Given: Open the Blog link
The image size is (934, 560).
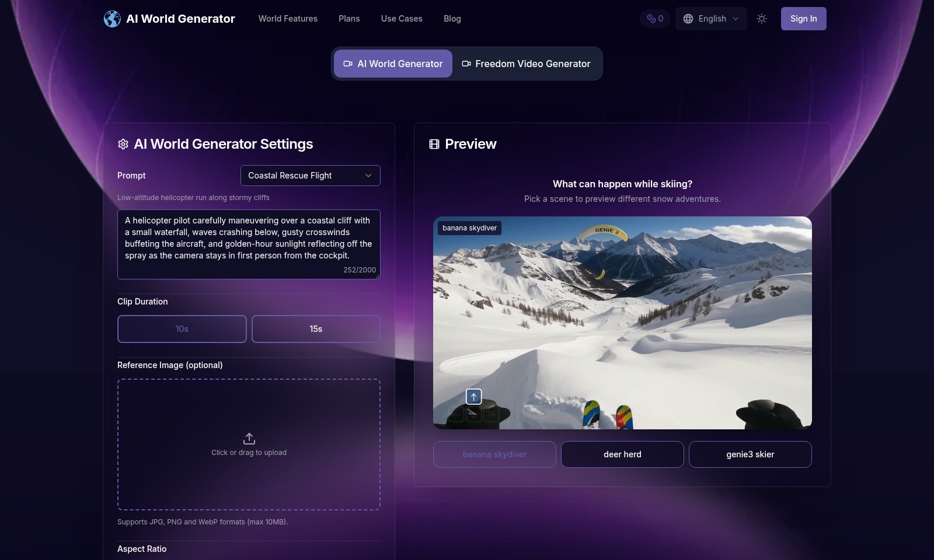Looking at the screenshot, I should [452, 19].
